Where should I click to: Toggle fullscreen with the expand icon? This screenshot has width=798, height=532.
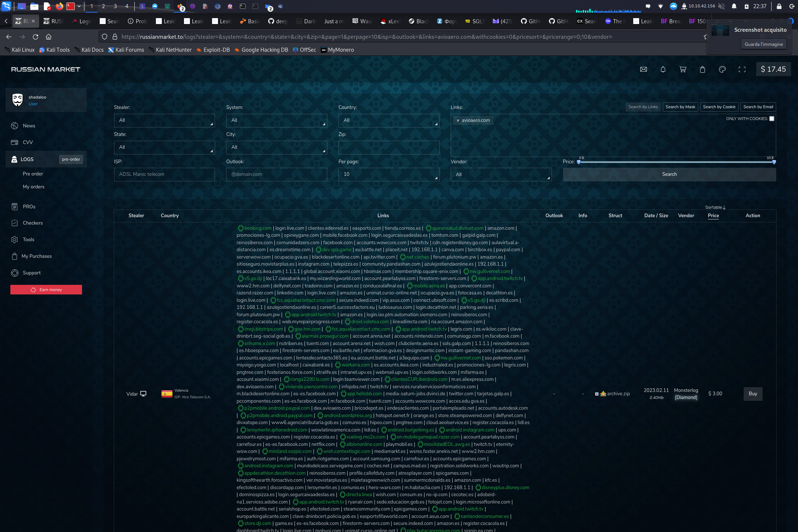pyautogui.click(x=742, y=69)
